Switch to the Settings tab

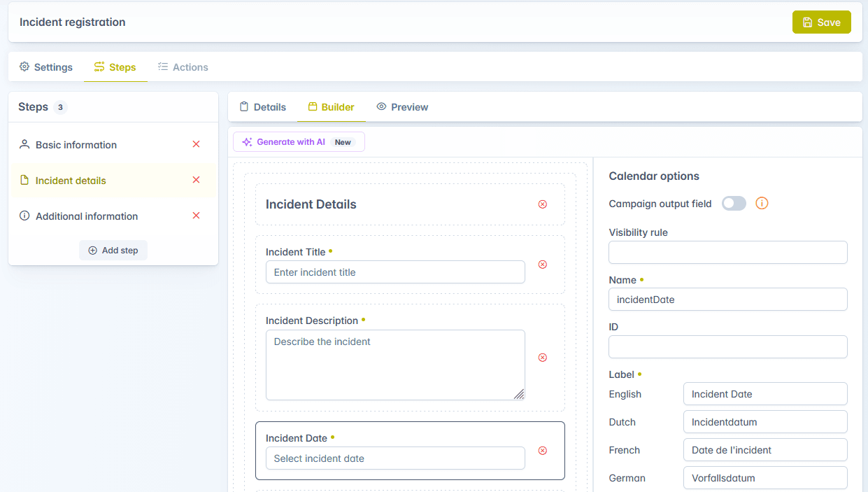[46, 67]
